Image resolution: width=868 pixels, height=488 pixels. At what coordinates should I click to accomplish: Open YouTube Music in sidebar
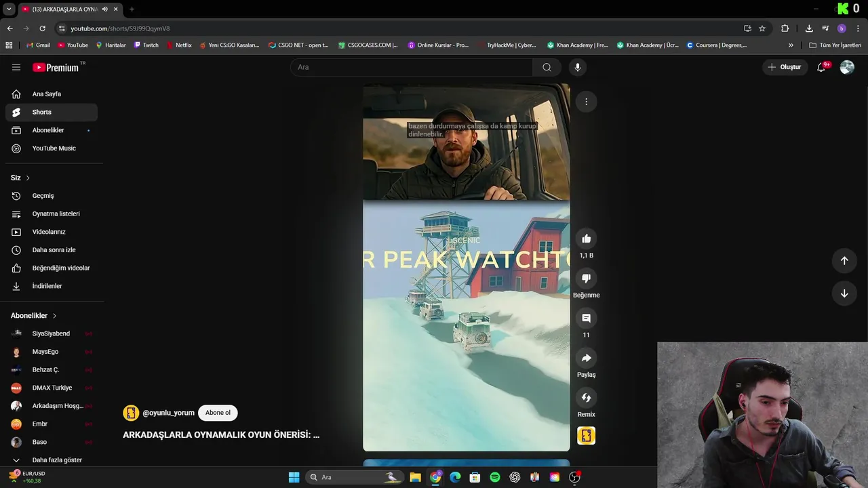(x=52, y=148)
